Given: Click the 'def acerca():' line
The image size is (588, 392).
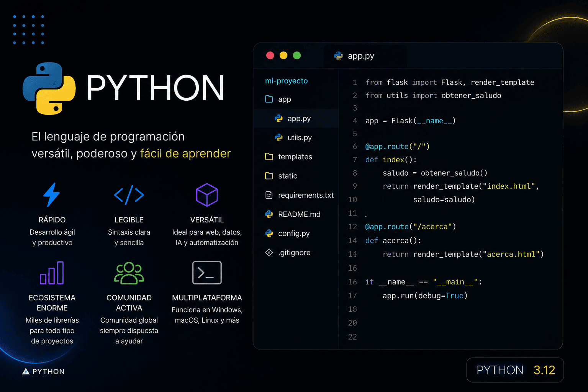Looking at the screenshot, I should pyautogui.click(x=393, y=240).
